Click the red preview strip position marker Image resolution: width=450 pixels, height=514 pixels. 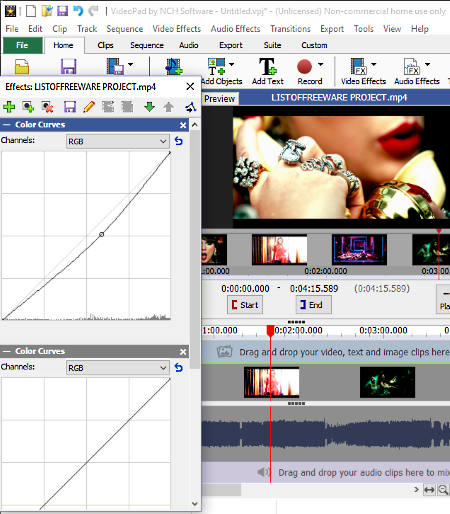click(x=439, y=231)
